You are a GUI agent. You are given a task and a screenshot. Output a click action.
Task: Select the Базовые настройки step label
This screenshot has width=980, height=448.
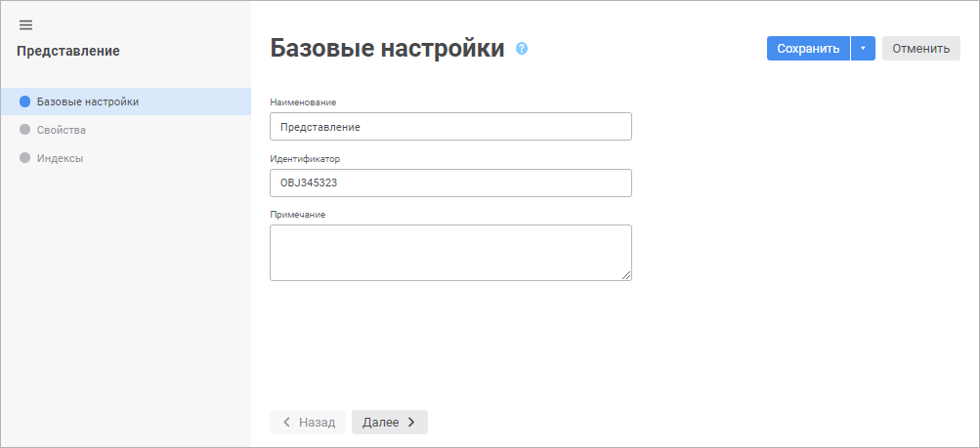87,102
